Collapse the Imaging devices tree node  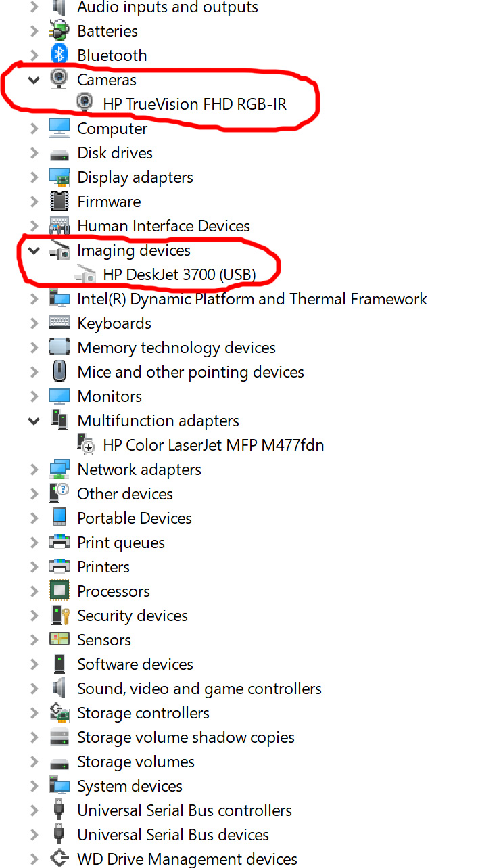pyautogui.click(x=34, y=250)
